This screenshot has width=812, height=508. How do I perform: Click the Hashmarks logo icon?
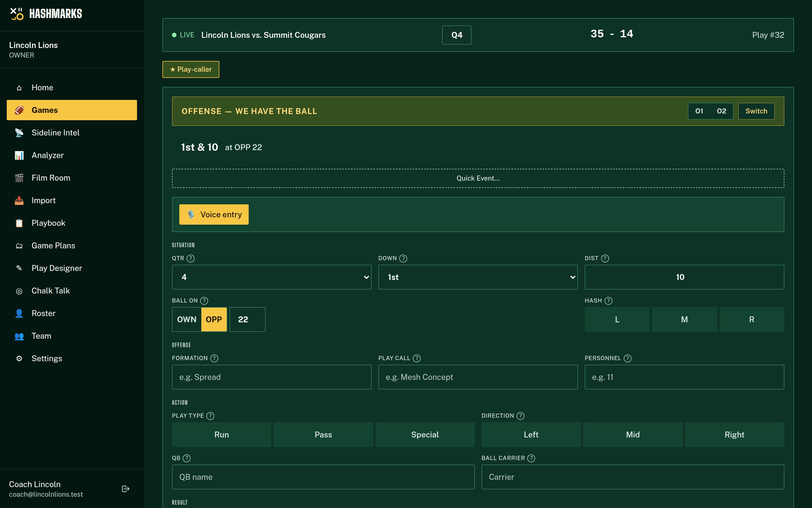[17, 14]
